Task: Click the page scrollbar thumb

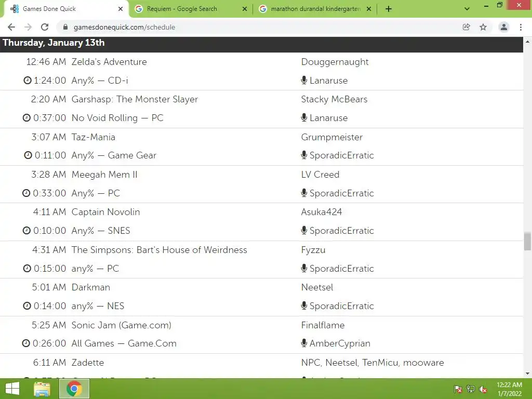Action: coord(527,241)
